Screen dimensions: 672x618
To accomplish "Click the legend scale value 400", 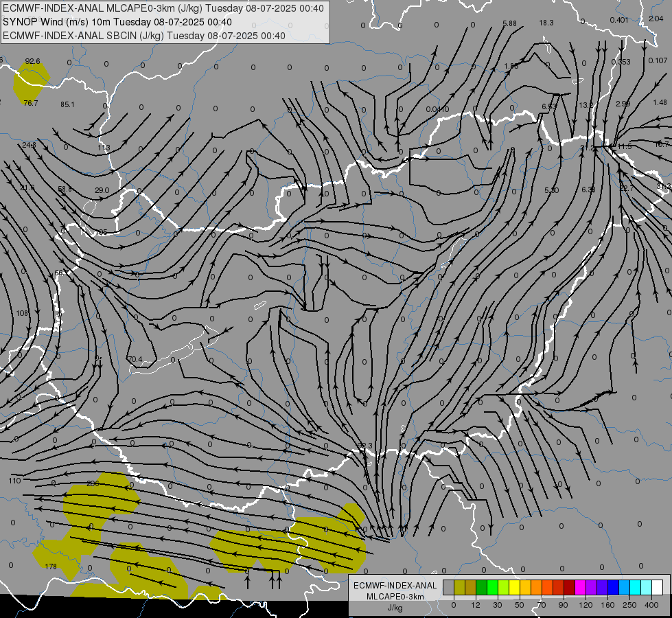I will 651,605.
